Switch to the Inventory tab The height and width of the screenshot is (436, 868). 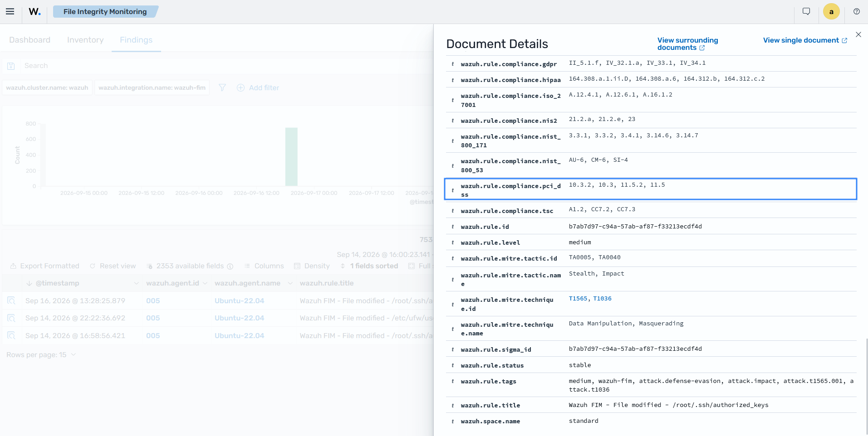85,40
